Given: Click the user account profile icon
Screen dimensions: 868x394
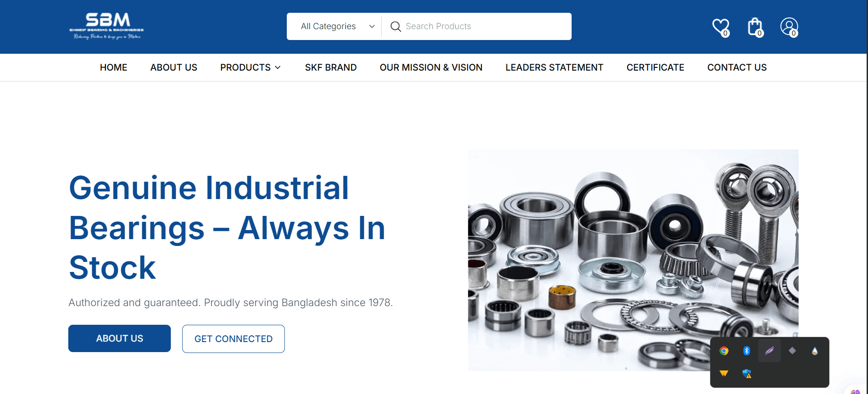Looking at the screenshot, I should click(x=789, y=27).
